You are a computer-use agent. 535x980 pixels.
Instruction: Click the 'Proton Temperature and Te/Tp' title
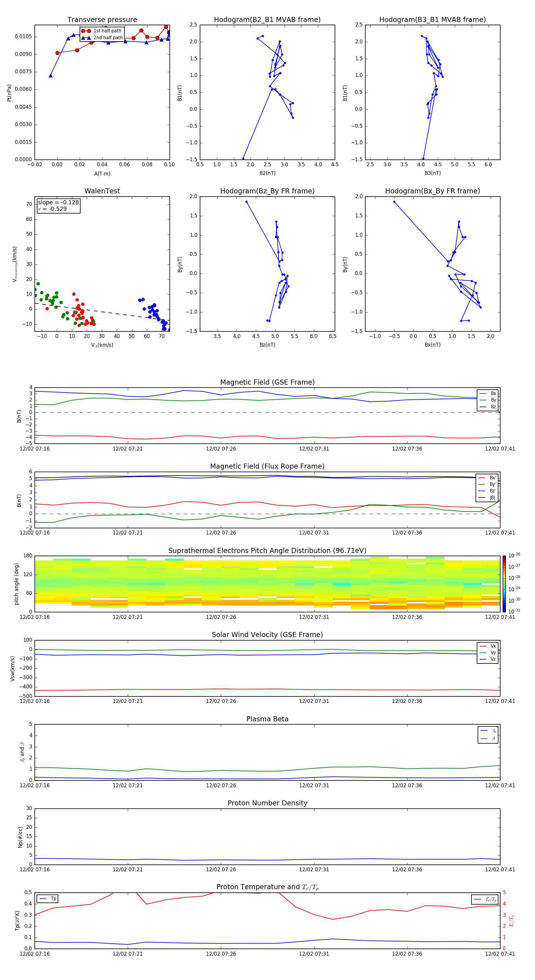[x=267, y=887]
